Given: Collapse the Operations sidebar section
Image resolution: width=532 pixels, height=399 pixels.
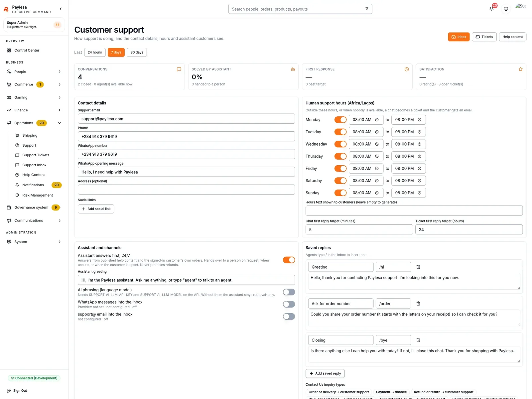Looking at the screenshot, I should coord(34,123).
